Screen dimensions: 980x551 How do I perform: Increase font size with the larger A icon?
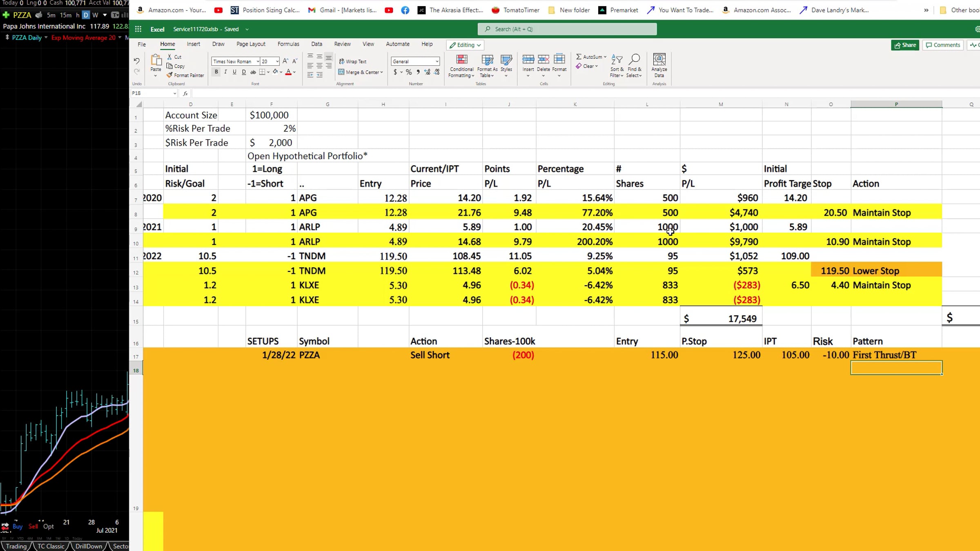point(285,61)
